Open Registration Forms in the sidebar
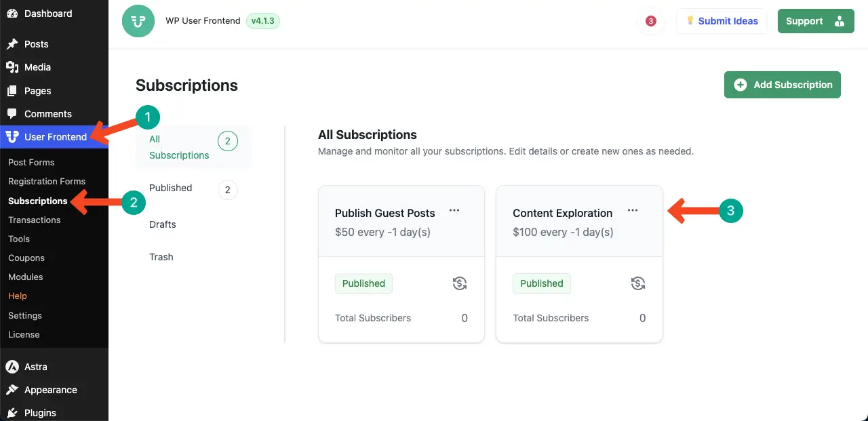The height and width of the screenshot is (421, 868). point(47,181)
